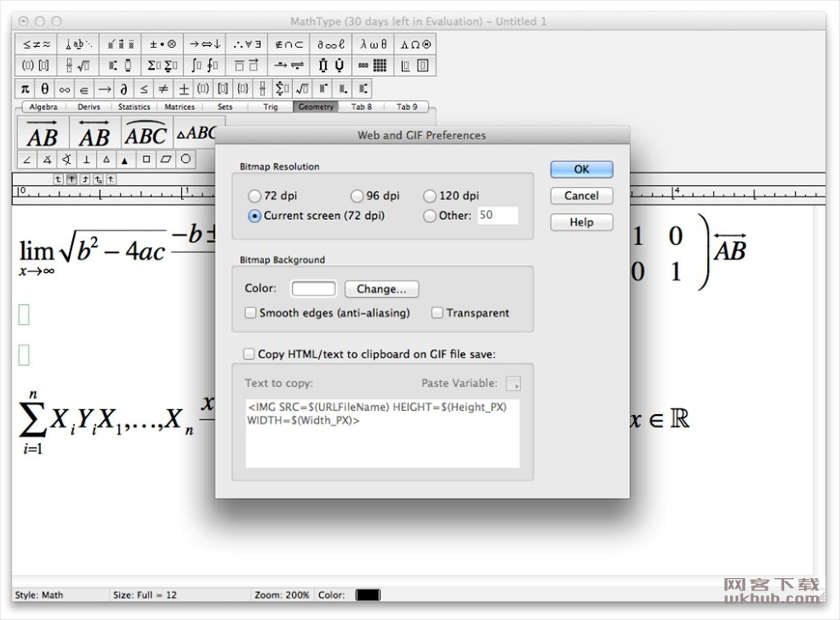
Task: Click the Bitmap Background color swatch
Action: coord(313,289)
